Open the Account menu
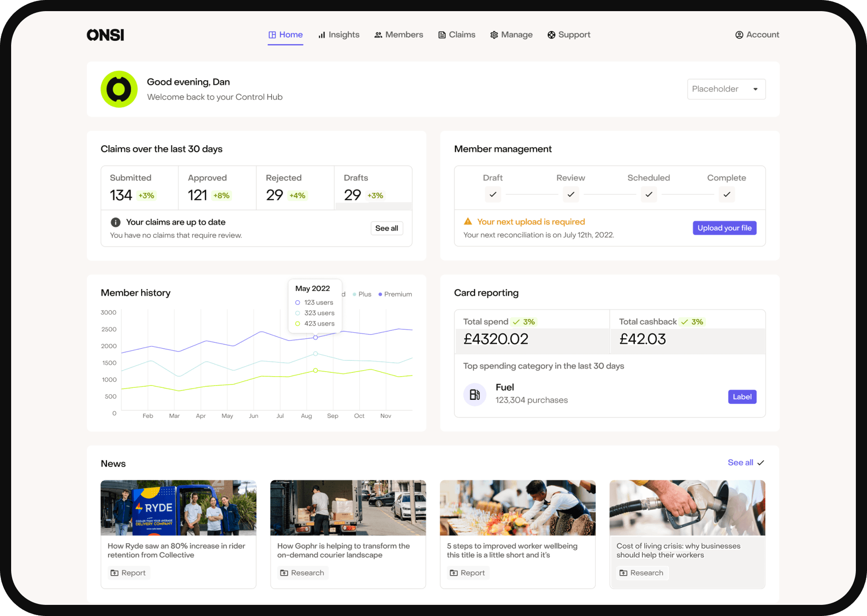Screen dimensions: 867x616 [757, 35]
